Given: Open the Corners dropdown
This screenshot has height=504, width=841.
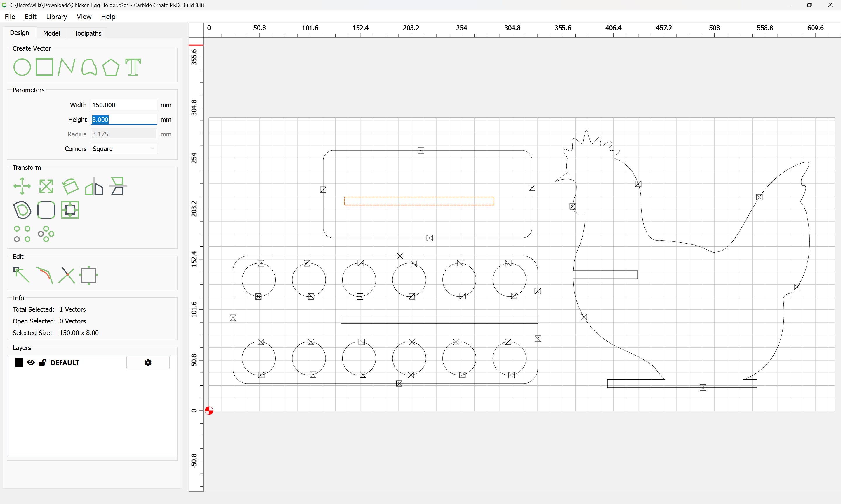Looking at the screenshot, I should click(124, 149).
